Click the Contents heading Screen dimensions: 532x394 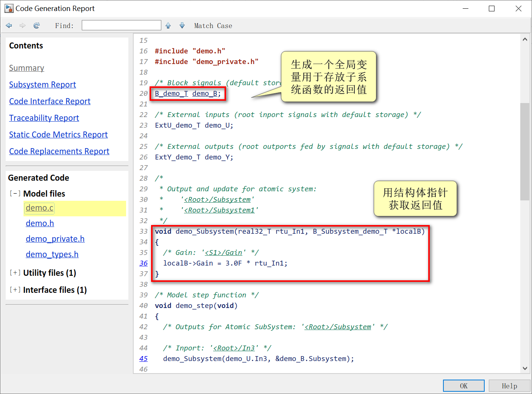coord(26,46)
